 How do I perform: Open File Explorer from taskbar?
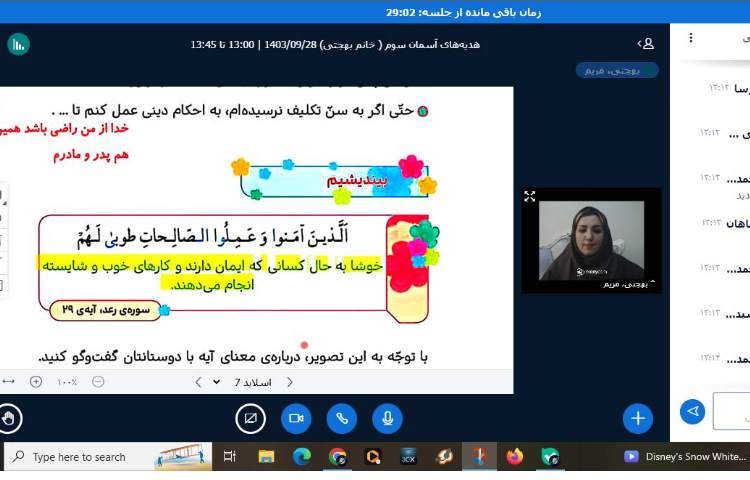(x=266, y=457)
